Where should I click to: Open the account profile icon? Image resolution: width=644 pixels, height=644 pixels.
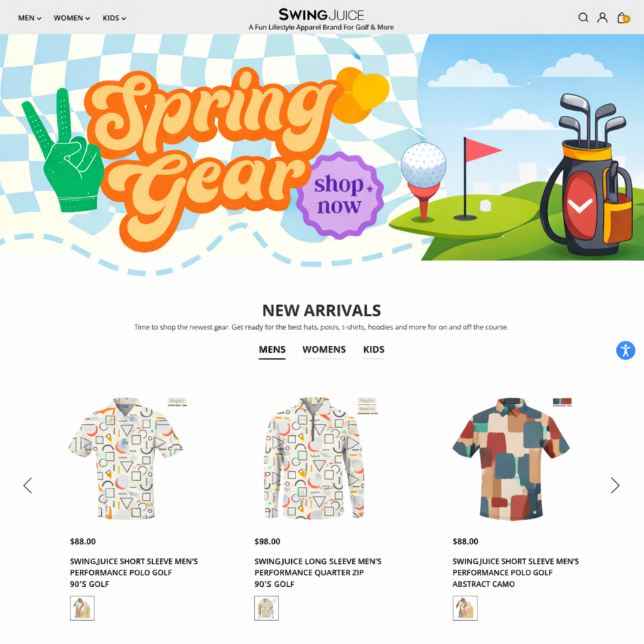point(602,18)
